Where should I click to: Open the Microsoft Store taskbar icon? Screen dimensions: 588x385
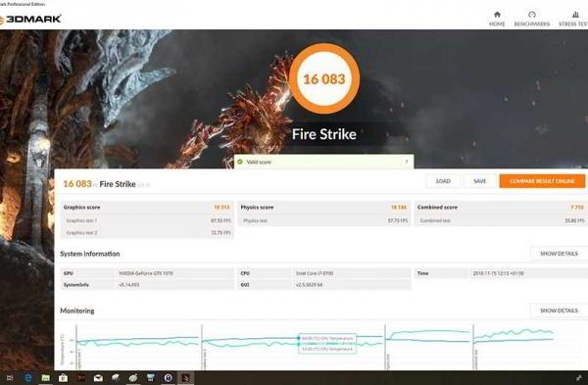pyautogui.click(x=63, y=378)
